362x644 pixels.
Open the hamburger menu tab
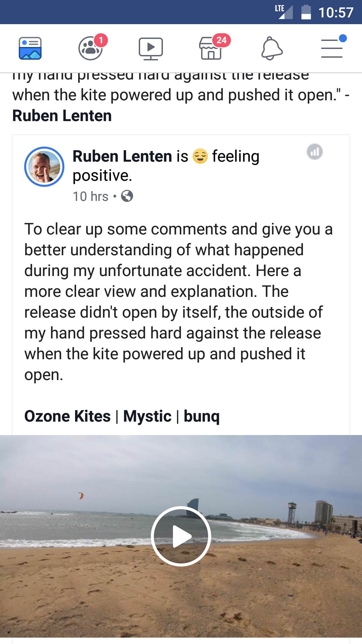pyautogui.click(x=332, y=48)
